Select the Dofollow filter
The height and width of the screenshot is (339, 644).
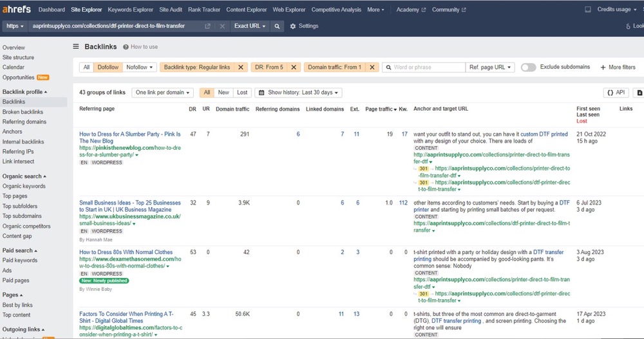(108, 68)
